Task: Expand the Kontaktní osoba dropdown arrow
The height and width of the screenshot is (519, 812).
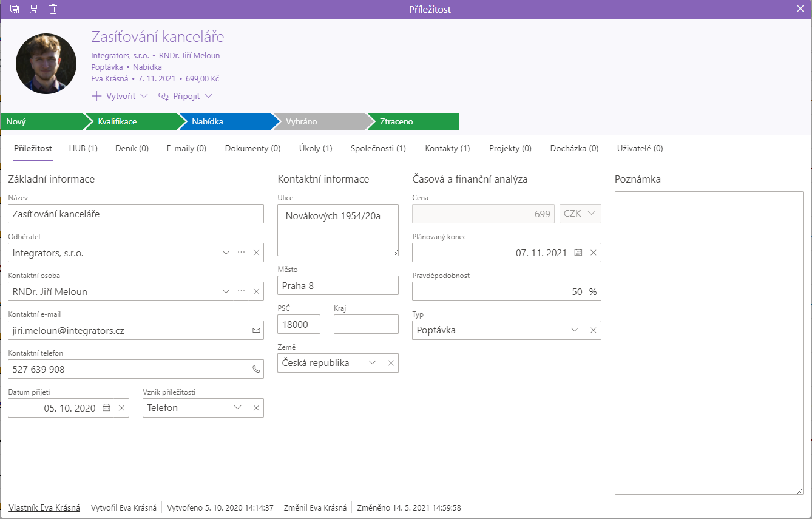Action: click(226, 291)
